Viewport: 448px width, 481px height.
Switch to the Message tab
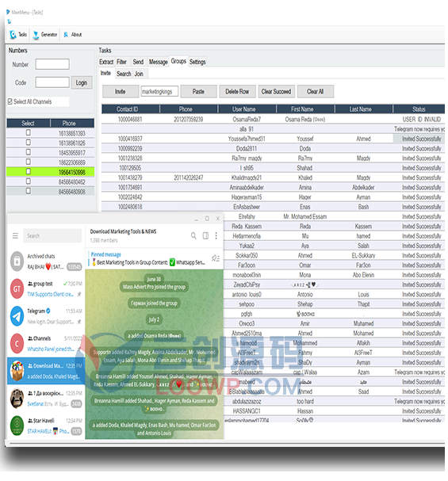158,62
